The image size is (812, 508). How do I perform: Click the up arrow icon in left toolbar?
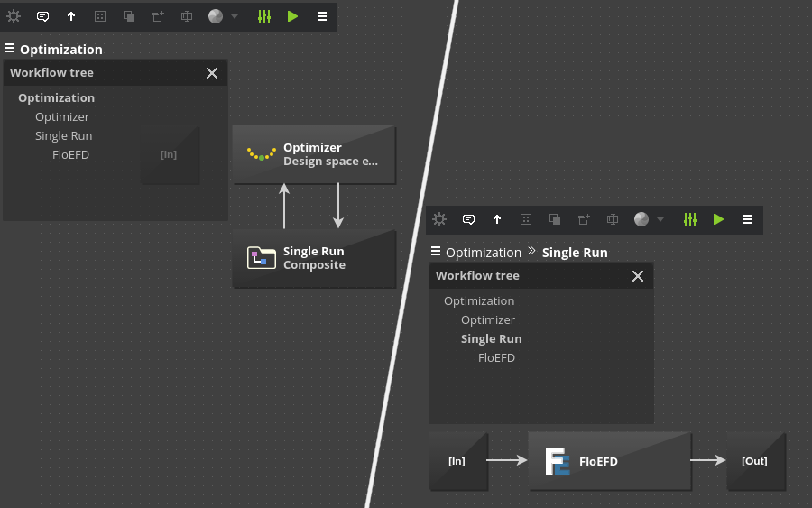pyautogui.click(x=71, y=16)
